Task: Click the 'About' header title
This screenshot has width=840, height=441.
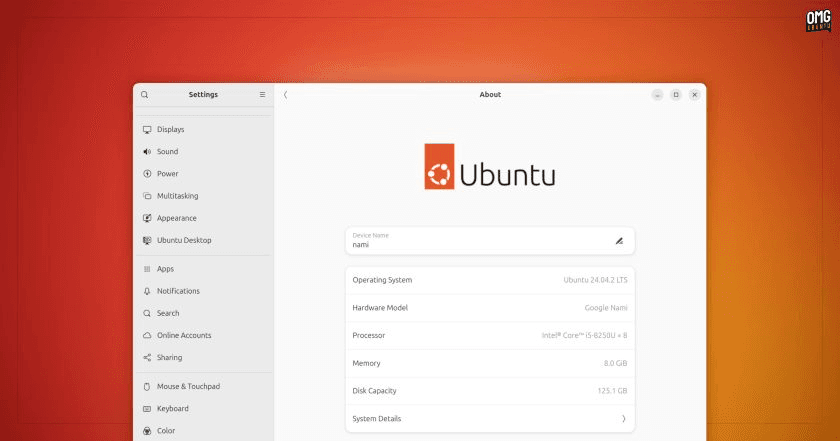Action: pos(490,95)
